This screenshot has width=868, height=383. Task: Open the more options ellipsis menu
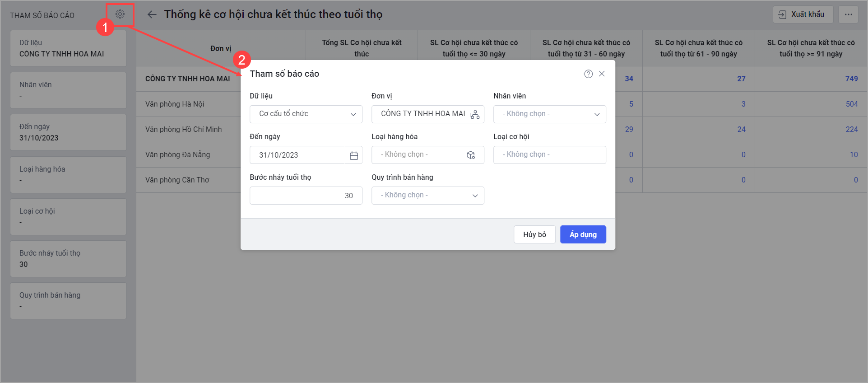pyautogui.click(x=848, y=14)
